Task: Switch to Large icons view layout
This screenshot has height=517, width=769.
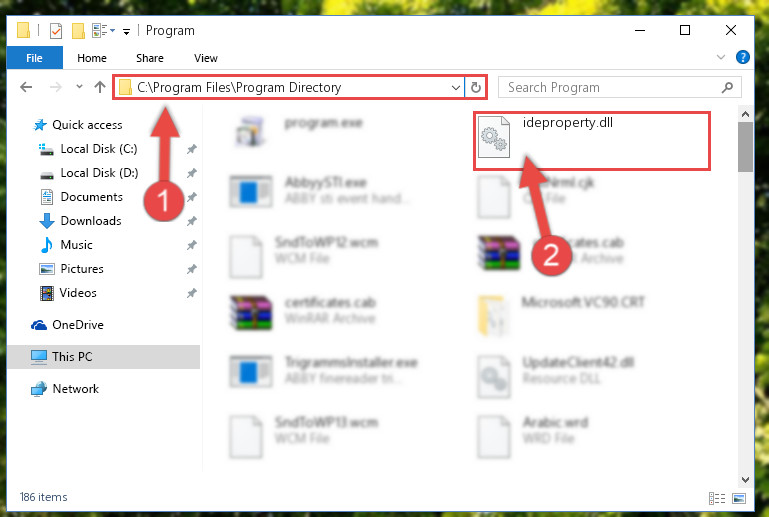Action: pyautogui.click(x=739, y=498)
